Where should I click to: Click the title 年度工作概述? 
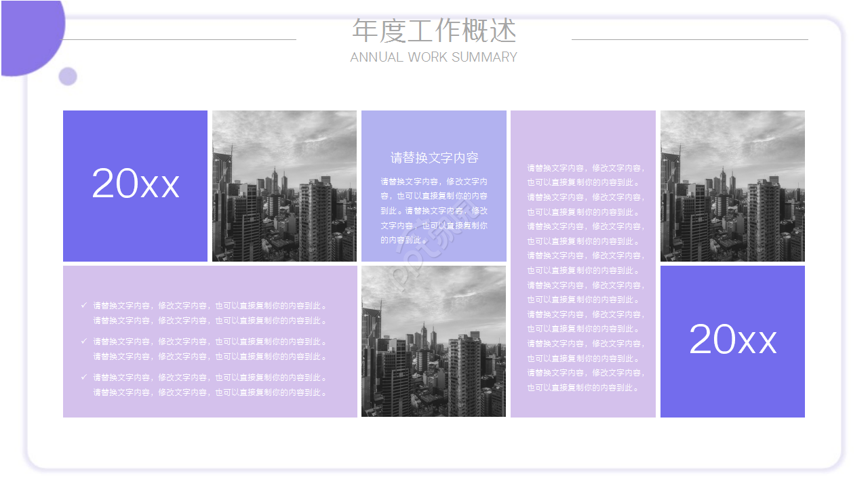pos(434,30)
